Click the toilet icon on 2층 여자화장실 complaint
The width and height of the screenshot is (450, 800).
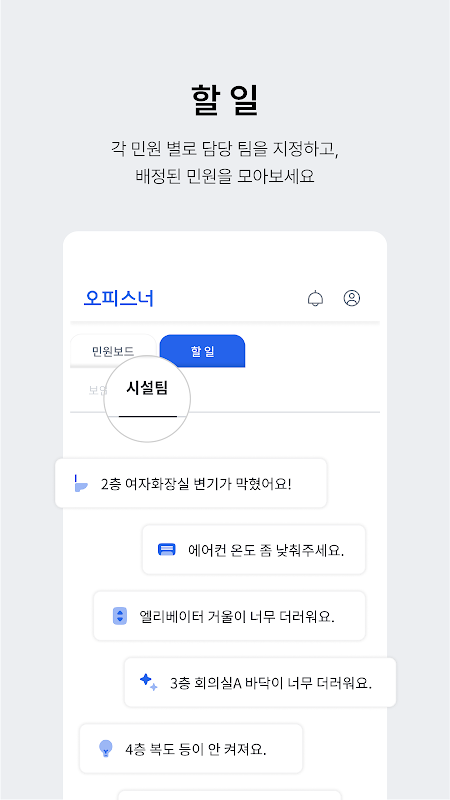click(x=81, y=483)
